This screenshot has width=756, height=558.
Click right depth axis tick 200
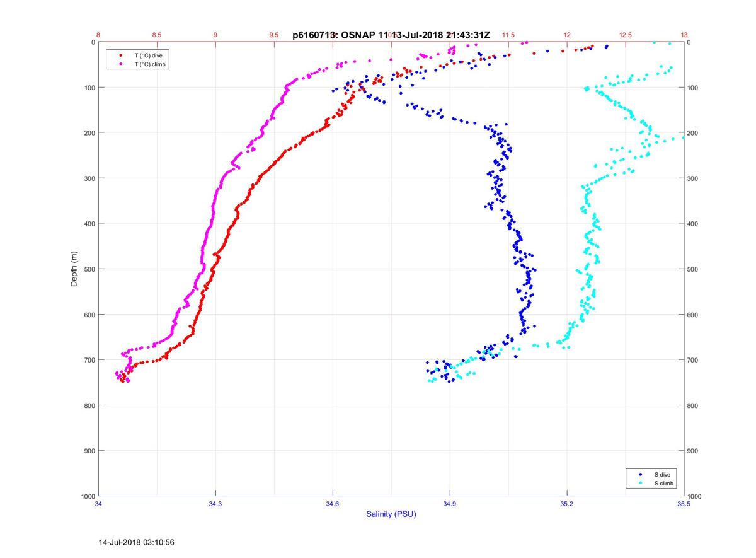click(x=693, y=133)
